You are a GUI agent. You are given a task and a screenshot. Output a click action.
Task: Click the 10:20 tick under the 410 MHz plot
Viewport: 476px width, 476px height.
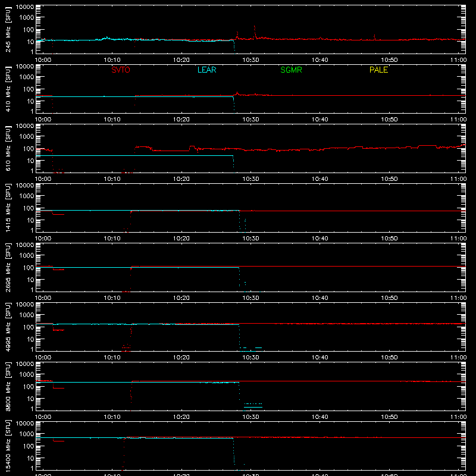[x=181, y=120]
